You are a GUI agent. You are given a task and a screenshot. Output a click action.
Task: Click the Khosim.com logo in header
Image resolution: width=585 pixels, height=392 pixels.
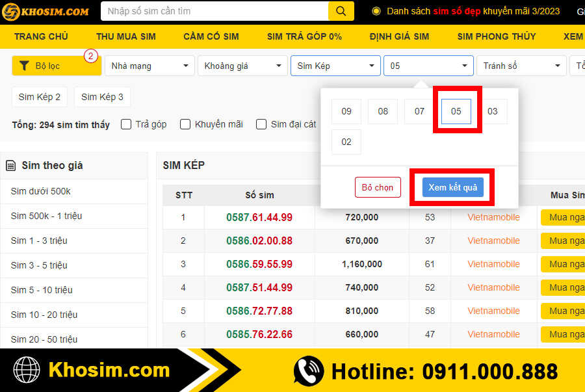(x=45, y=11)
